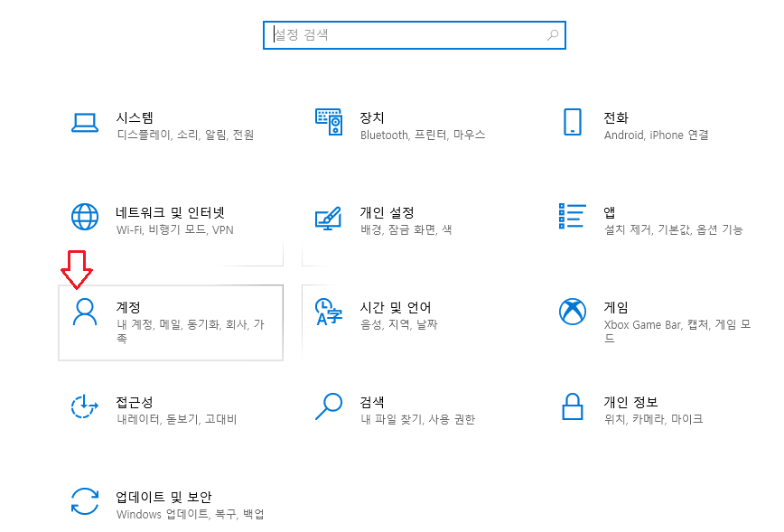The width and height of the screenshot is (784, 532).
Task: Click inside the 설정 검색 search field
Action: 397,34
